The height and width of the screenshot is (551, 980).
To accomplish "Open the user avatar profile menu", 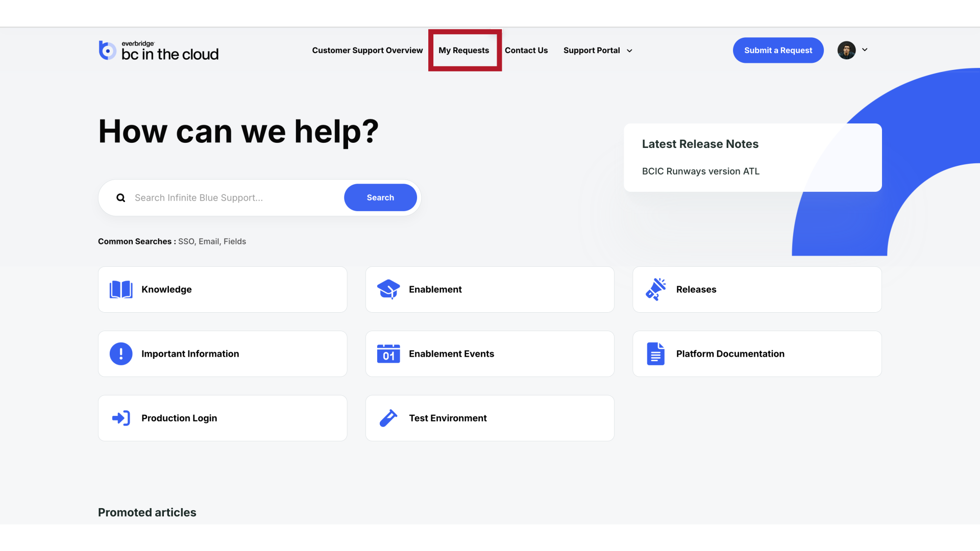I will click(846, 50).
